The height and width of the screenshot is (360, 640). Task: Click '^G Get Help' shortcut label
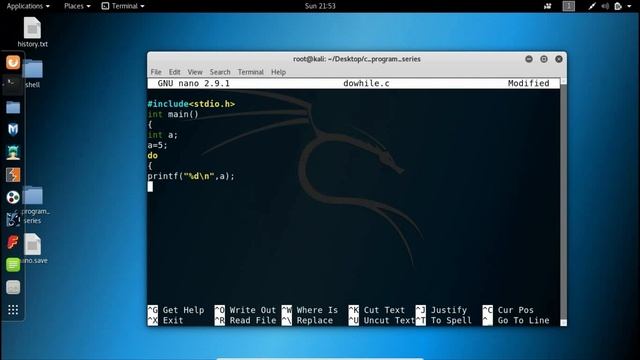pos(176,310)
